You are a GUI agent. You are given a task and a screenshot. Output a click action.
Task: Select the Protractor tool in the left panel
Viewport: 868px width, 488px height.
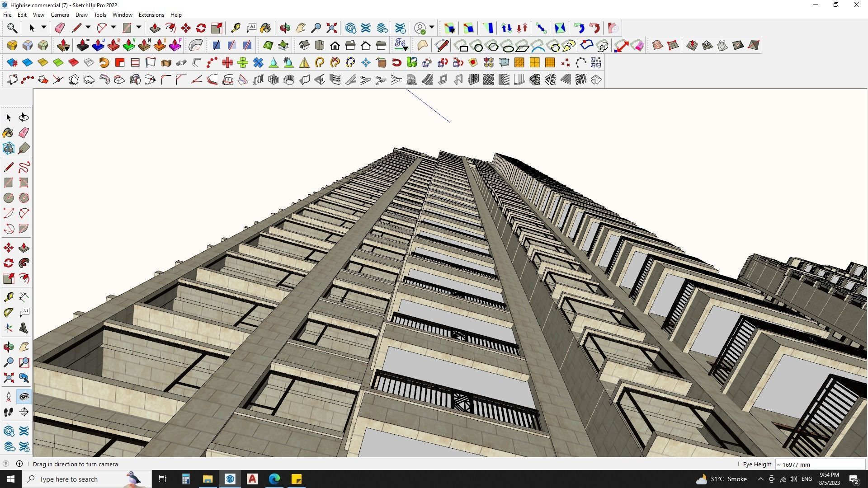click(x=9, y=312)
